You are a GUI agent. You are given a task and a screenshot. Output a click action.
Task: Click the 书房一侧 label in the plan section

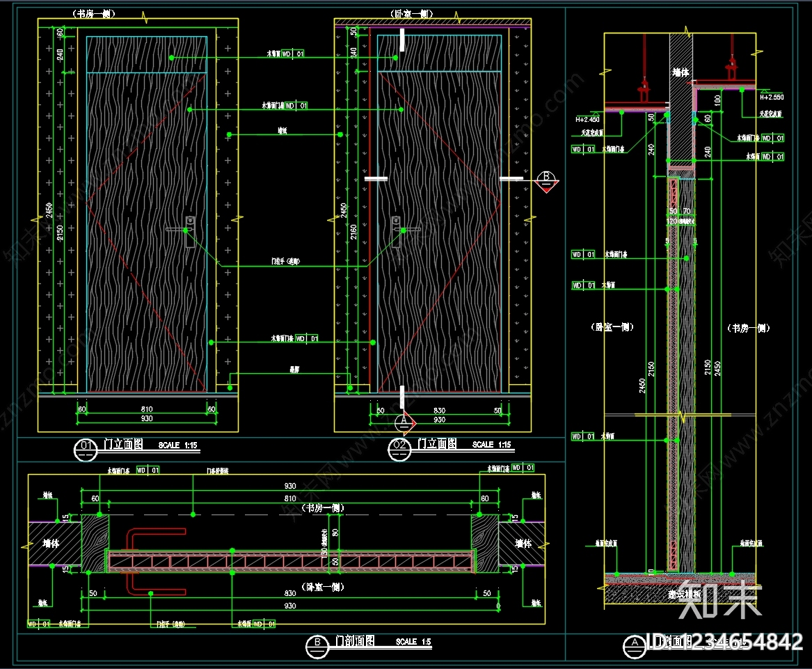(323, 507)
